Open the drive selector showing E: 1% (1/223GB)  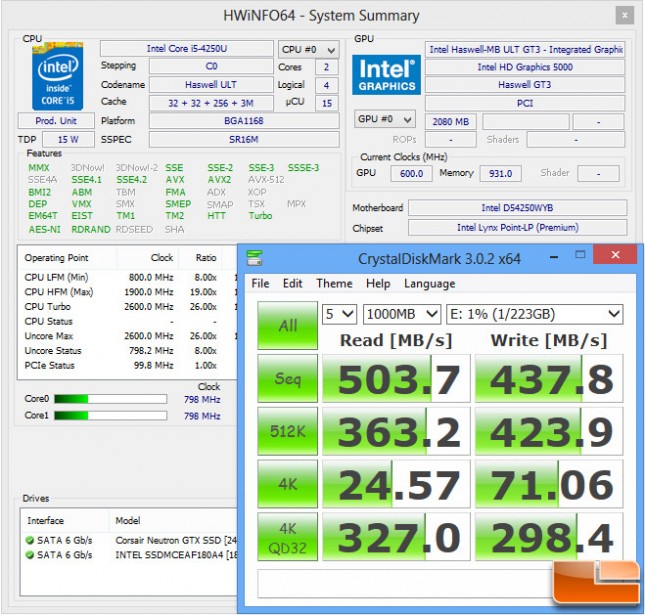pyautogui.click(x=535, y=314)
